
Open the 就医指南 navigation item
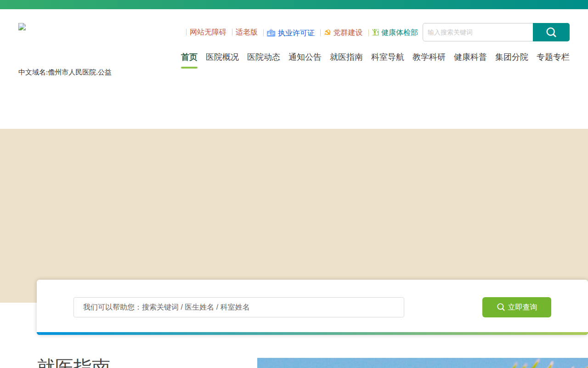coord(346,57)
